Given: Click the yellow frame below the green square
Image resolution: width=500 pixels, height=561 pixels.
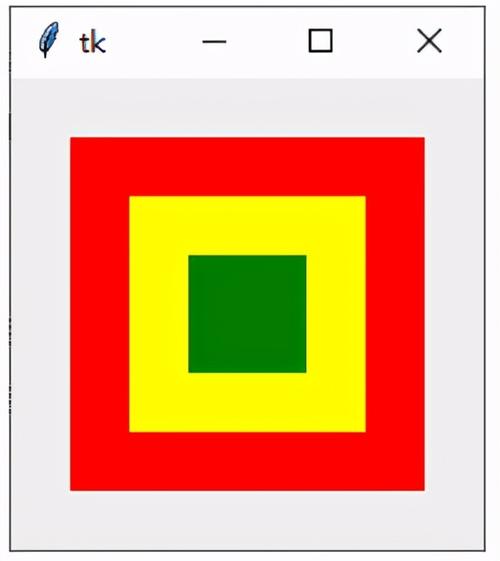Looking at the screenshot, I should pos(247,402).
